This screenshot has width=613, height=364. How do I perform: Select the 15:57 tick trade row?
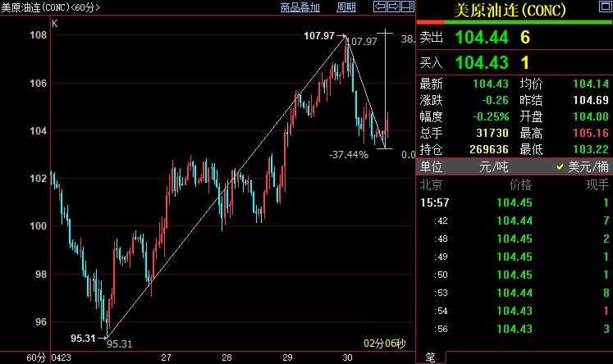pyautogui.click(x=515, y=202)
